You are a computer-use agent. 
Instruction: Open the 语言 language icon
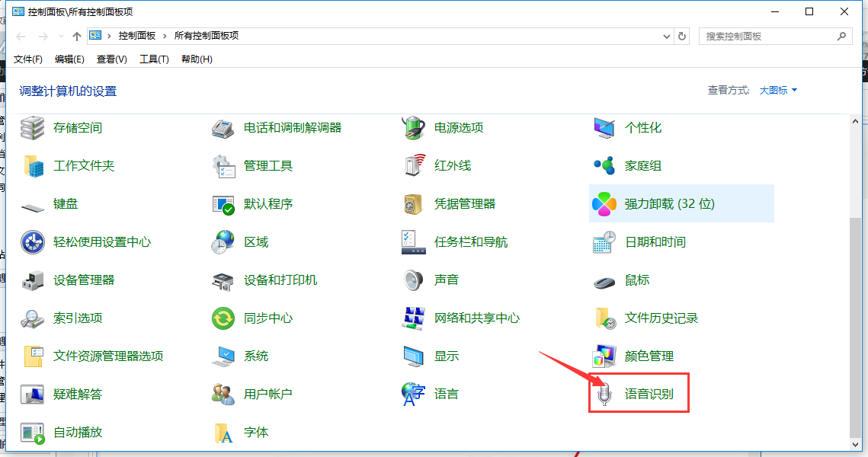tap(414, 395)
